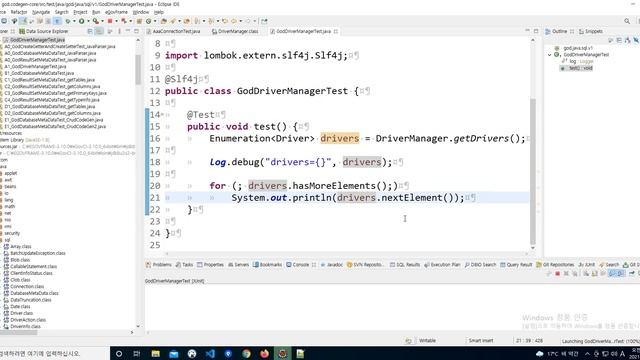Open Visual Studio Code from the taskbar
Image resolution: width=640 pixels, height=360 pixels.
(210, 353)
